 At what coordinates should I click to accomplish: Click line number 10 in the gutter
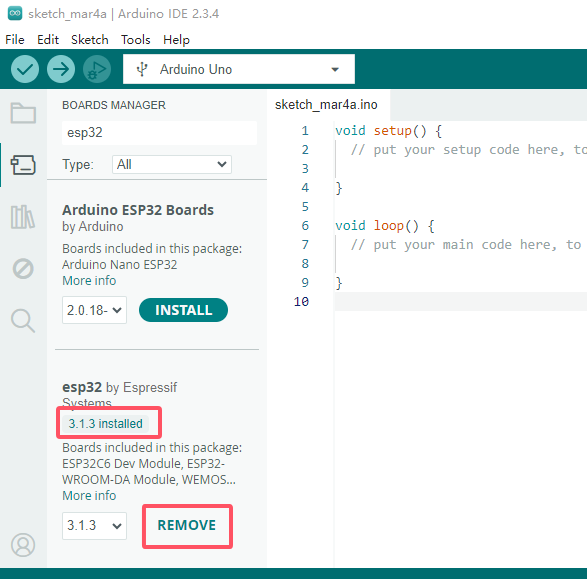click(301, 301)
